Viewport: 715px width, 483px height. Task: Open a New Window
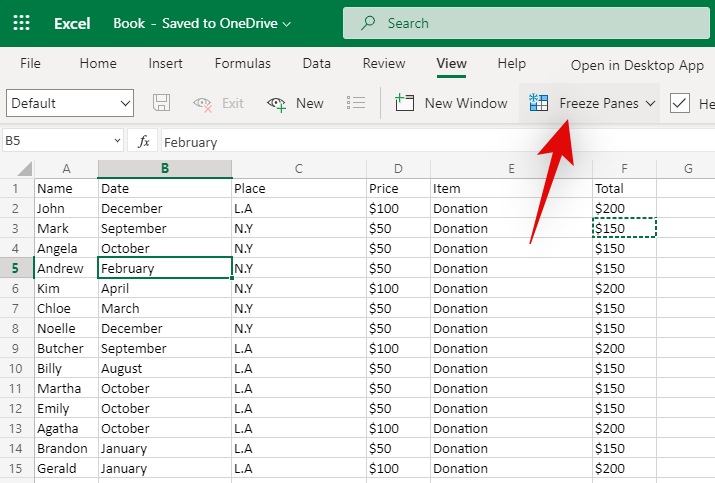click(452, 103)
